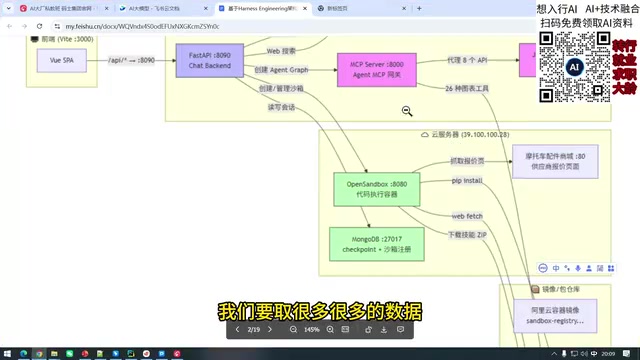Click the "/api/* → :8090" label

[131, 60]
